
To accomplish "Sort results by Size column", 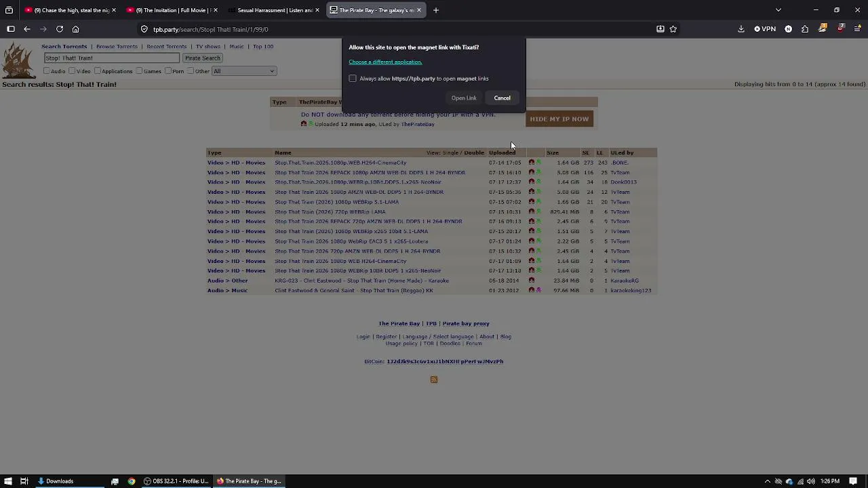I will (553, 153).
